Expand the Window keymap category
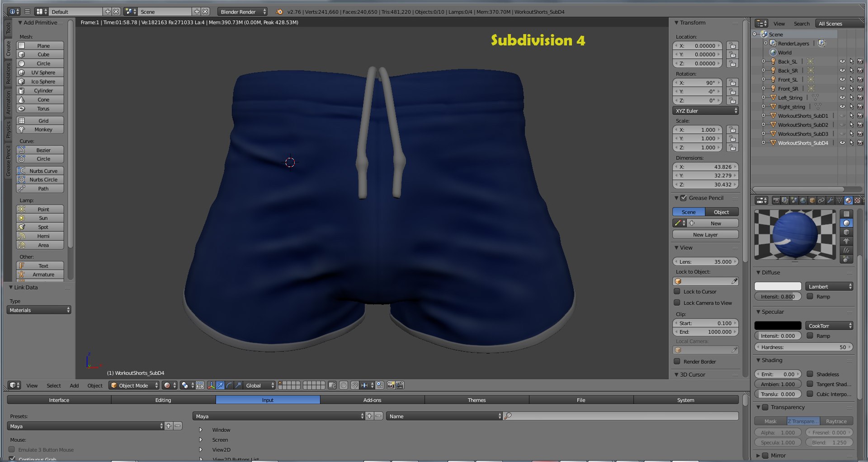Viewport: 868px width, 462px height. click(201, 430)
